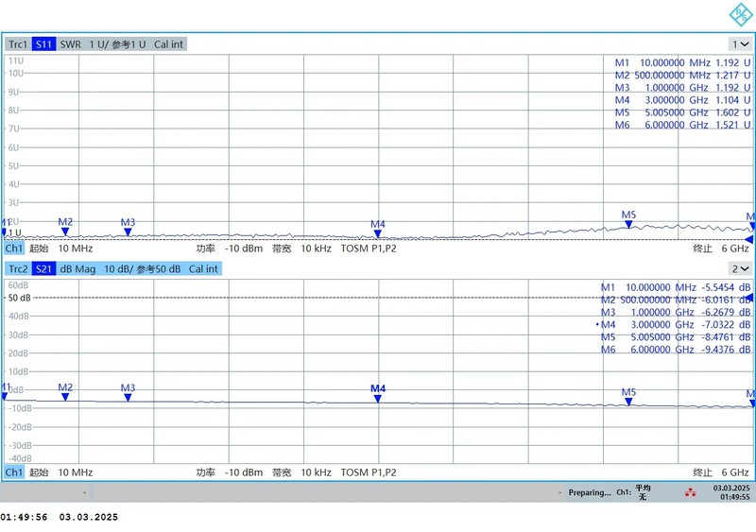Image resolution: width=756 pixels, height=532 pixels.
Task: Click the 1 U/ scale label in Trc1
Action: [98, 44]
